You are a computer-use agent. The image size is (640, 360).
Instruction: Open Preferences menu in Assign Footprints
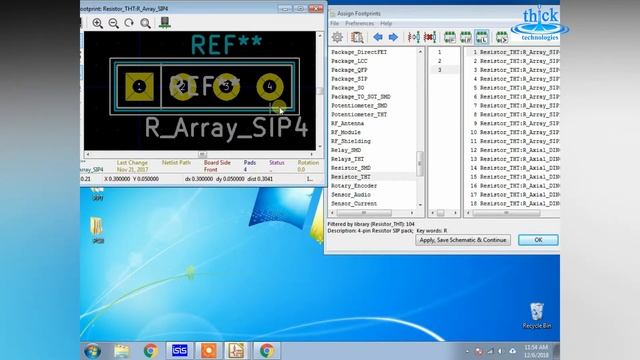[x=360, y=24]
